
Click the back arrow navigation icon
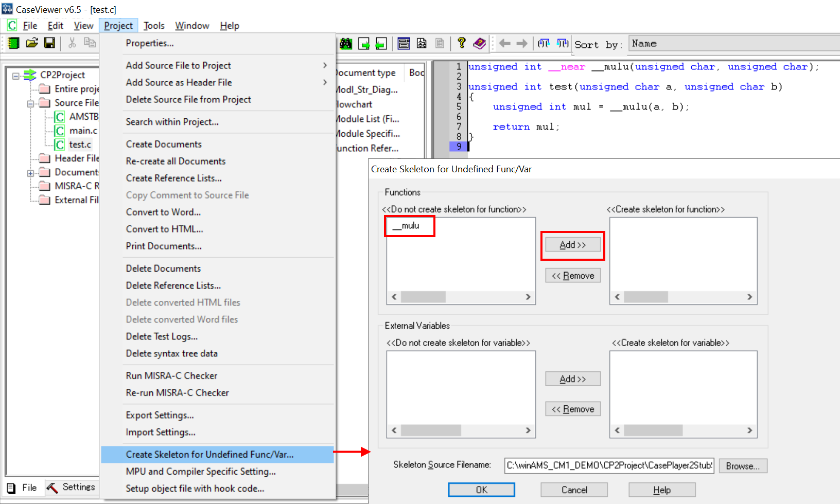click(505, 44)
